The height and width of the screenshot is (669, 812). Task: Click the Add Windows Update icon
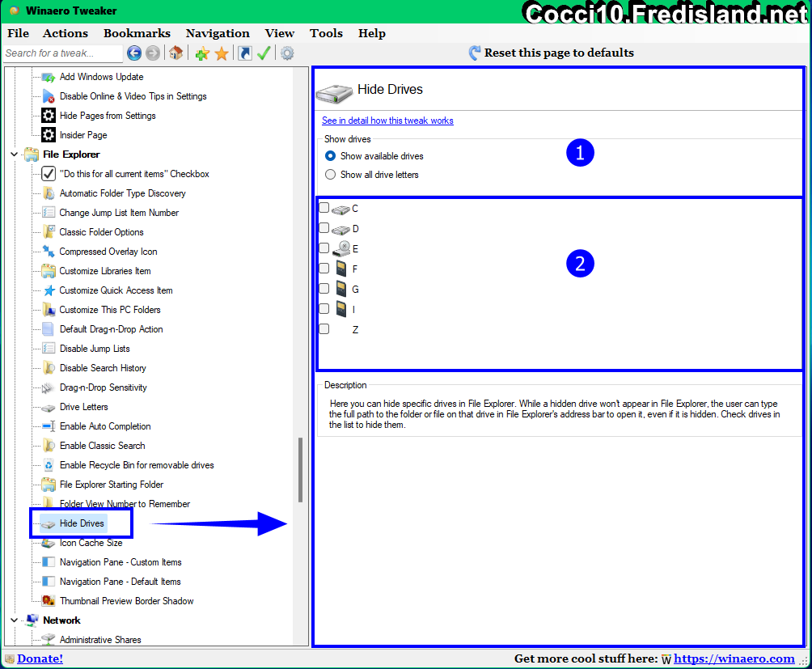(x=49, y=77)
